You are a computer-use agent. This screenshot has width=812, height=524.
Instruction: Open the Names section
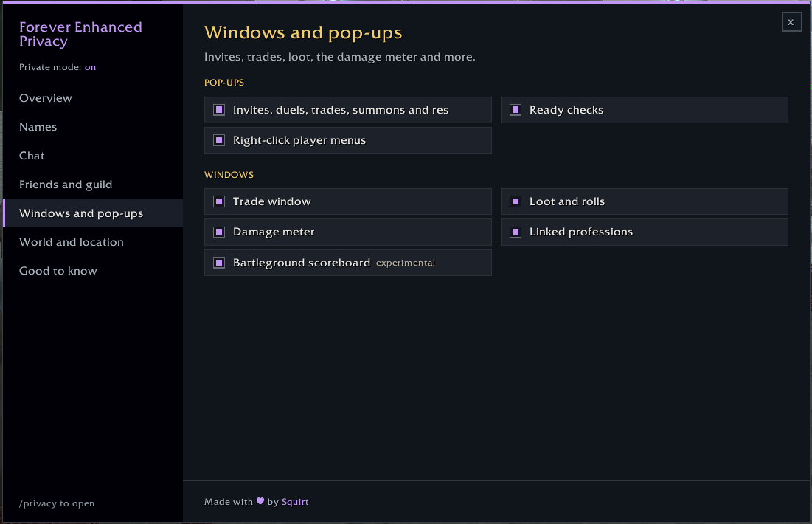tap(93, 127)
